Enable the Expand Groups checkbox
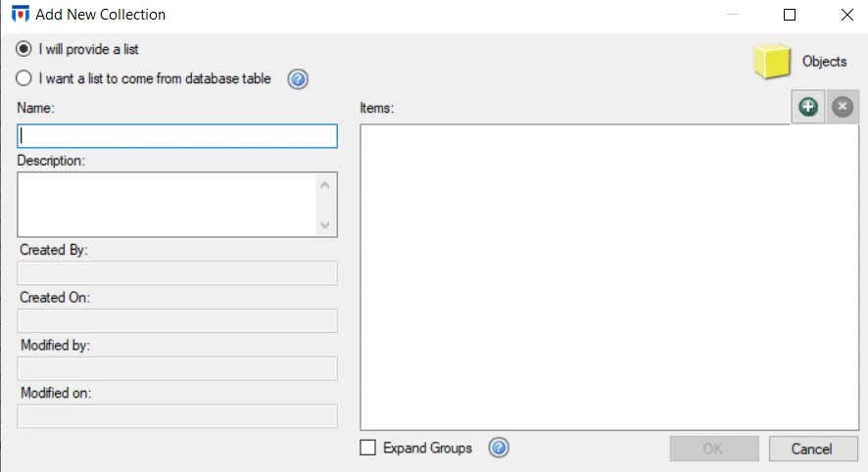Image resolution: width=868 pixels, height=472 pixels. [367, 448]
